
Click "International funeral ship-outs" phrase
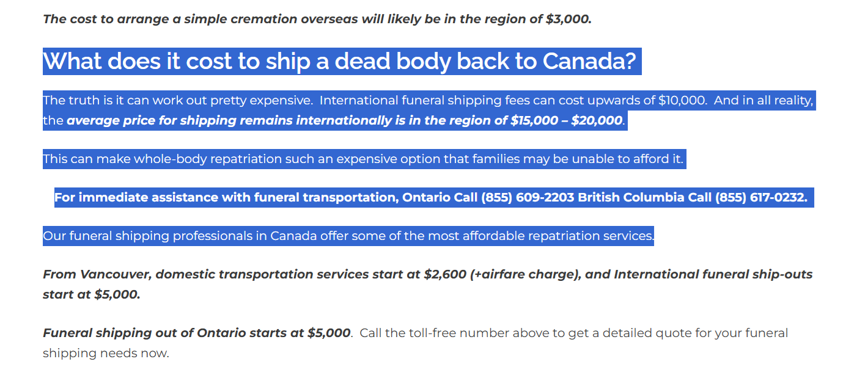pos(713,274)
